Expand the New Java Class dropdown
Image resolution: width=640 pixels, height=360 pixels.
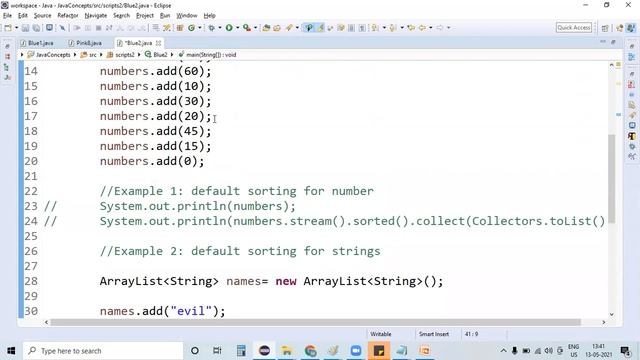tap(200, 28)
